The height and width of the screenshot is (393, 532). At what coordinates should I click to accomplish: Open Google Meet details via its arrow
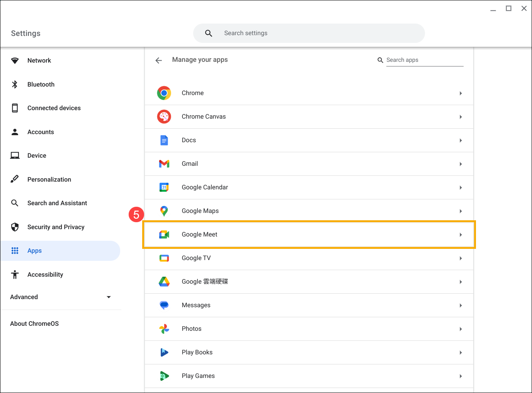pyautogui.click(x=461, y=235)
